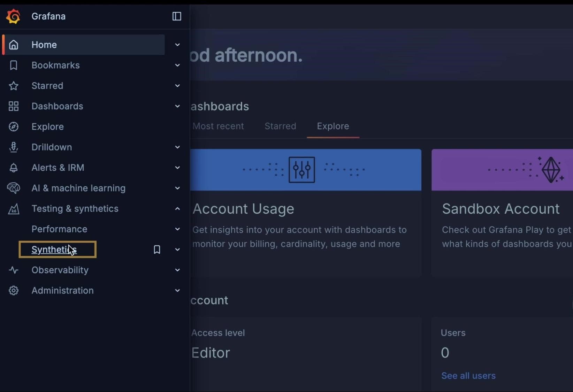
Task: Open the Explore menu item
Action: [48, 126]
